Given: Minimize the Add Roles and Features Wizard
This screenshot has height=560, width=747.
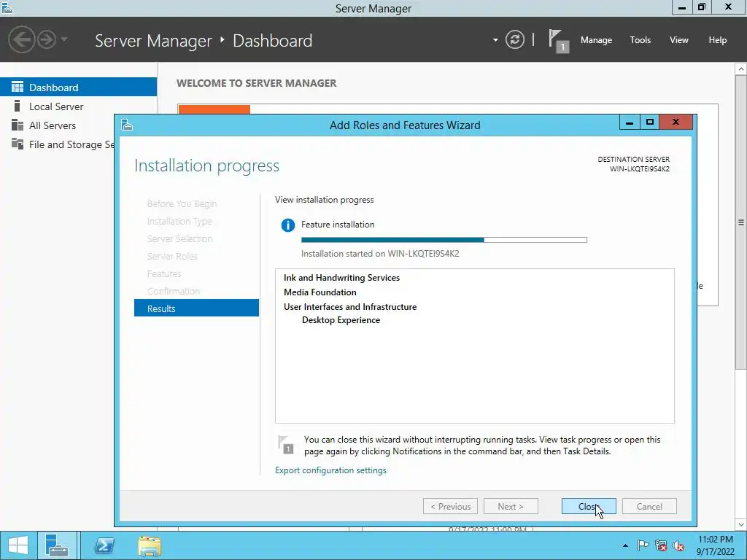Looking at the screenshot, I should (629, 122).
